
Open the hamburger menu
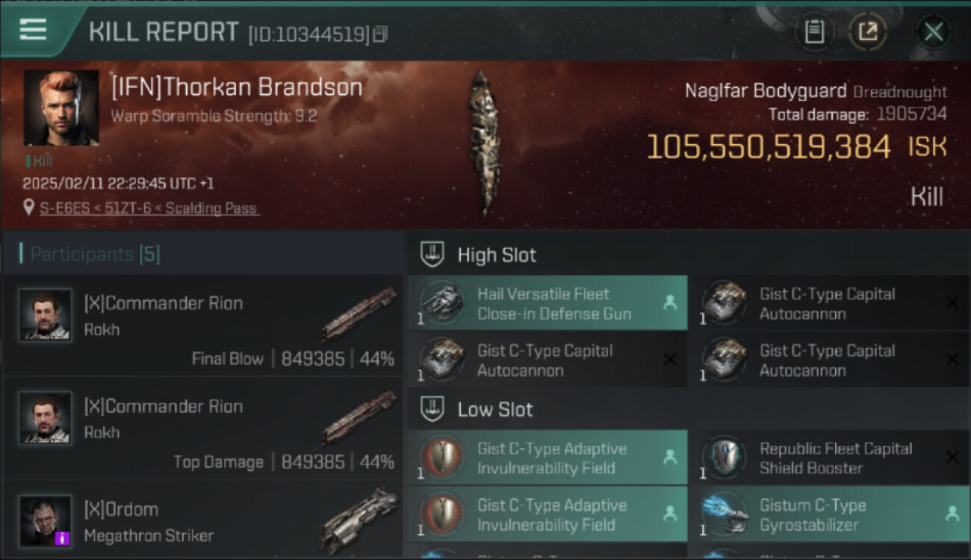click(x=33, y=30)
